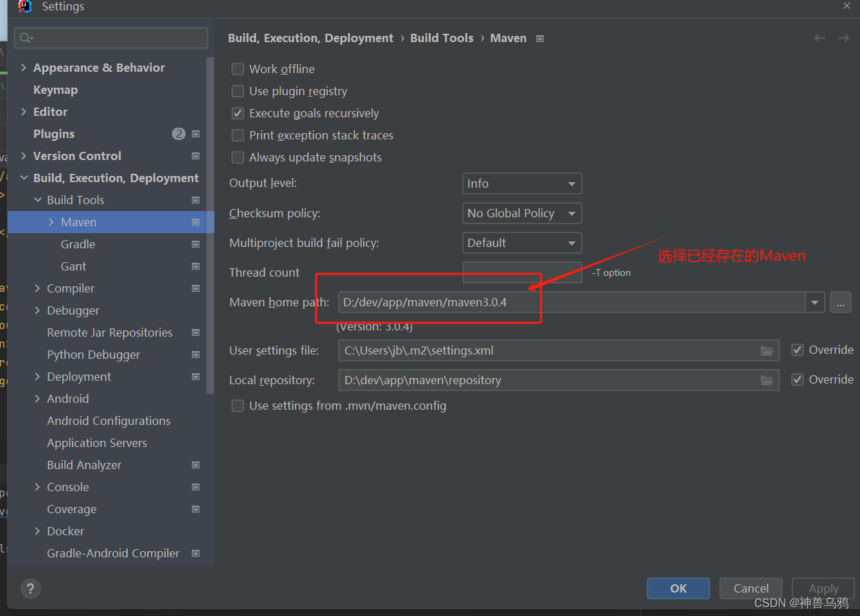Click the search magnifier icon in settings search
The height and width of the screenshot is (616, 860).
click(x=28, y=38)
